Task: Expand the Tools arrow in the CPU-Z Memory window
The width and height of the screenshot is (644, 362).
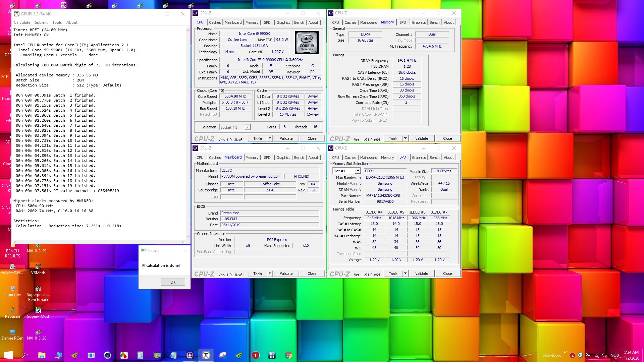Action: (x=405, y=138)
